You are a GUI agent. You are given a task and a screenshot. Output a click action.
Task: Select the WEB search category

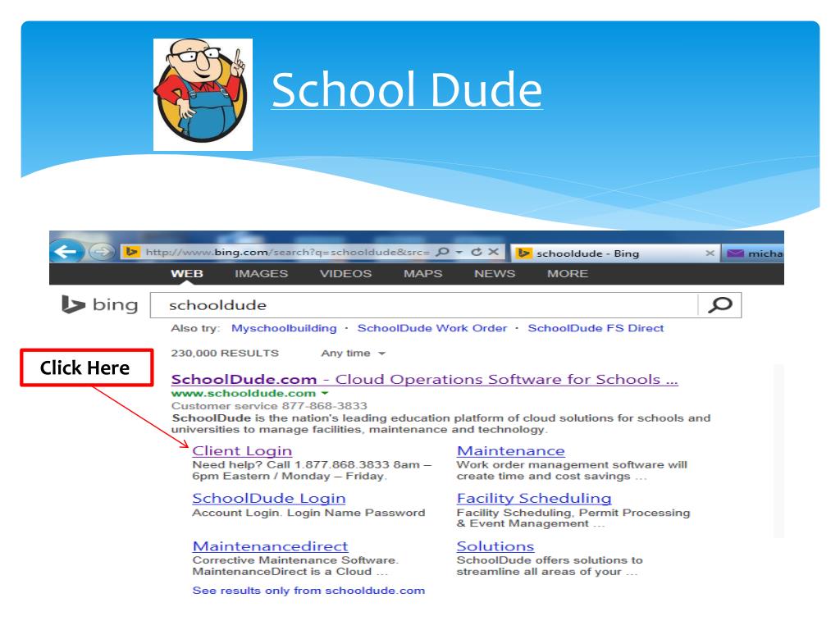(186, 274)
